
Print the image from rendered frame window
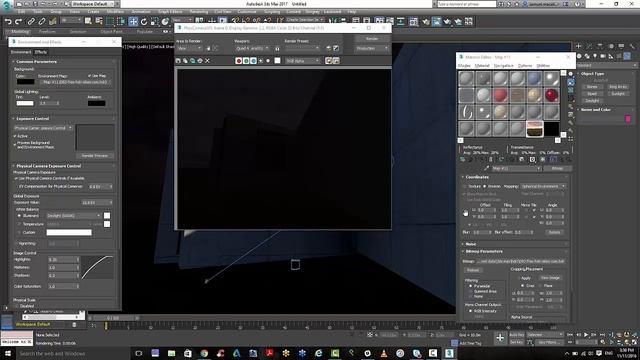(200, 60)
